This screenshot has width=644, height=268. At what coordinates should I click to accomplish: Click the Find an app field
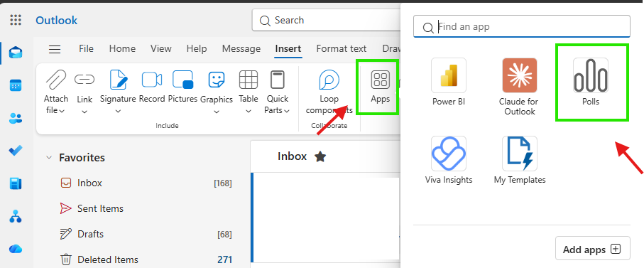(522, 27)
